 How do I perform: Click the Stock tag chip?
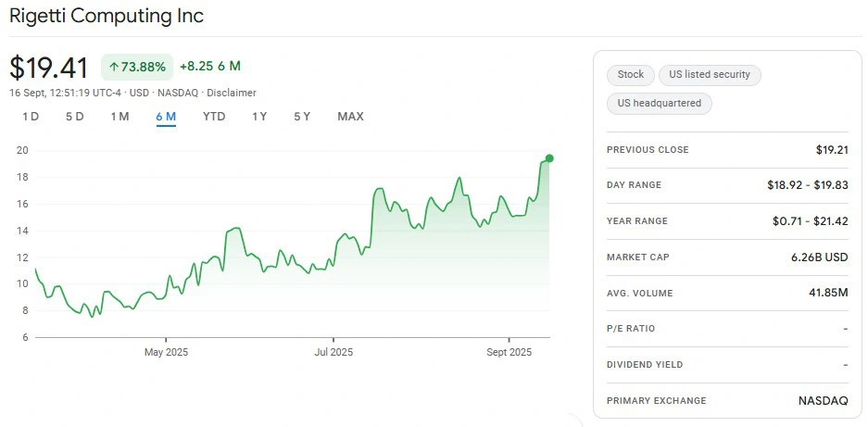tap(631, 75)
